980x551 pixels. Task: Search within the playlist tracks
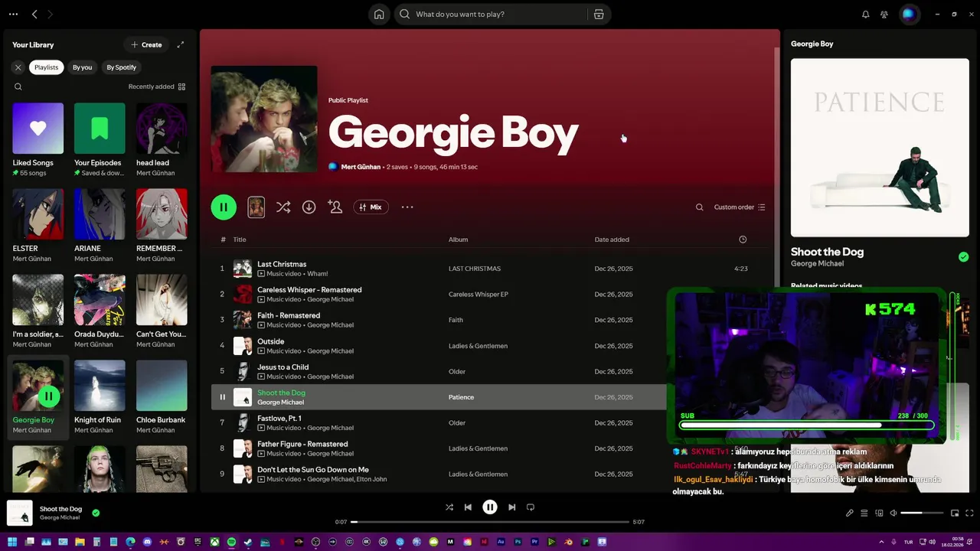tap(699, 207)
